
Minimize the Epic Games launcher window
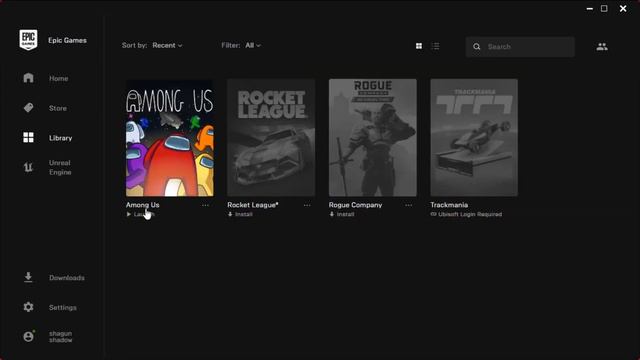click(x=589, y=9)
